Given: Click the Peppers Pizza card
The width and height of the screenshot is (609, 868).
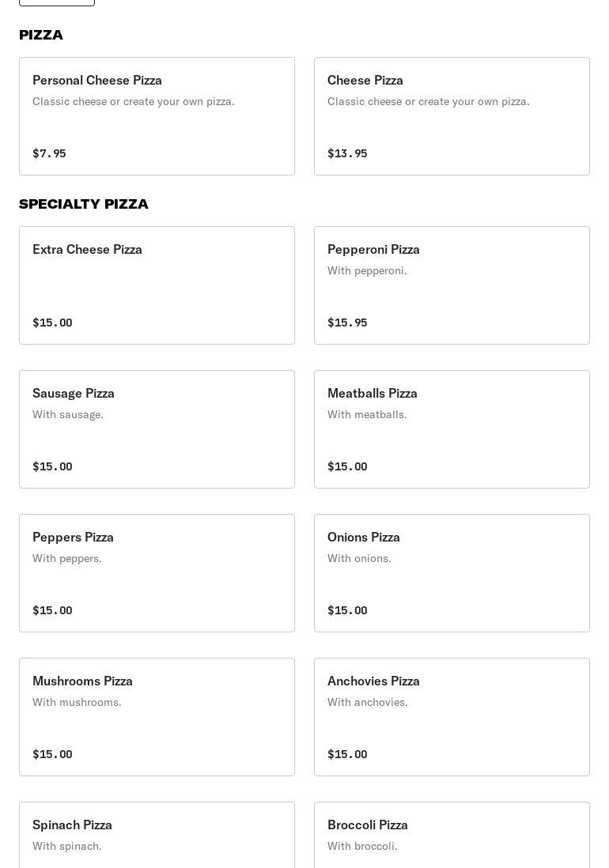Looking at the screenshot, I should tap(157, 573).
